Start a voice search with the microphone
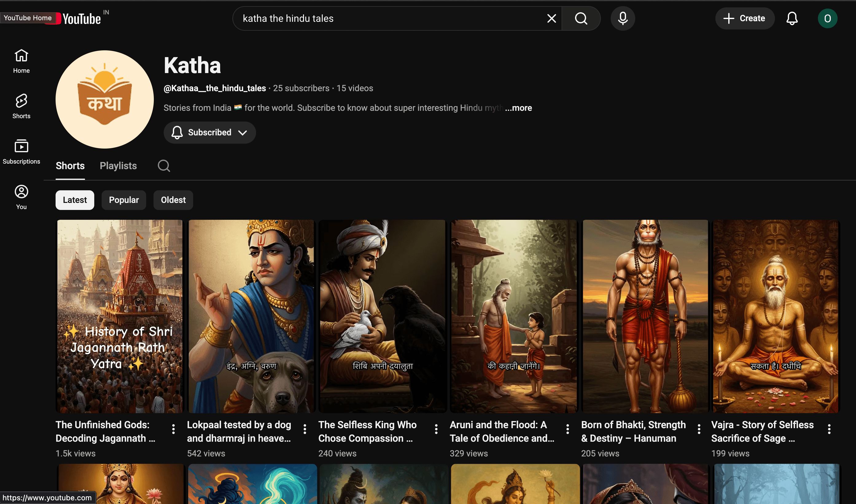 (623, 18)
